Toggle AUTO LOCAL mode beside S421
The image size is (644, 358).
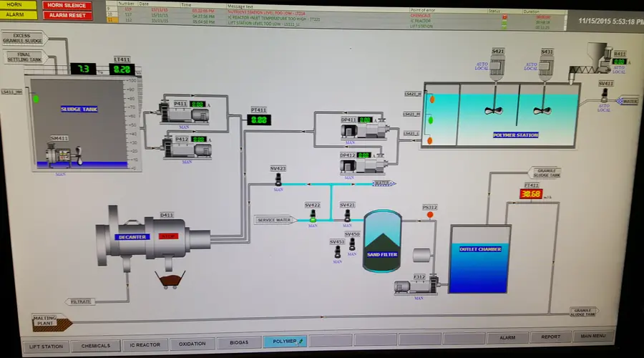point(482,66)
